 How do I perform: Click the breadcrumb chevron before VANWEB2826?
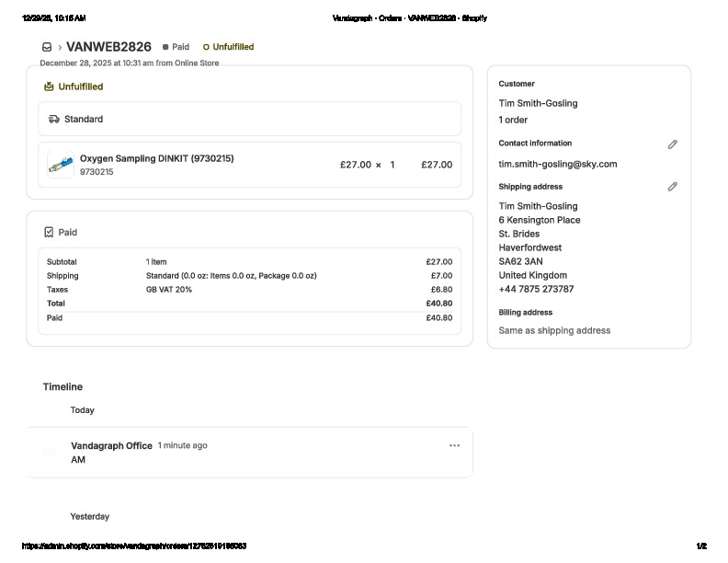(x=60, y=47)
